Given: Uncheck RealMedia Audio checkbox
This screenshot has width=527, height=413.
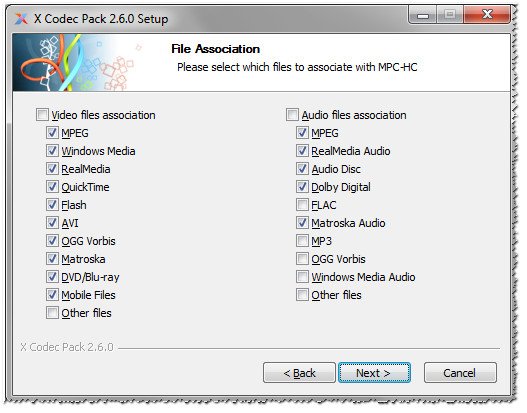Looking at the screenshot, I should [x=302, y=151].
